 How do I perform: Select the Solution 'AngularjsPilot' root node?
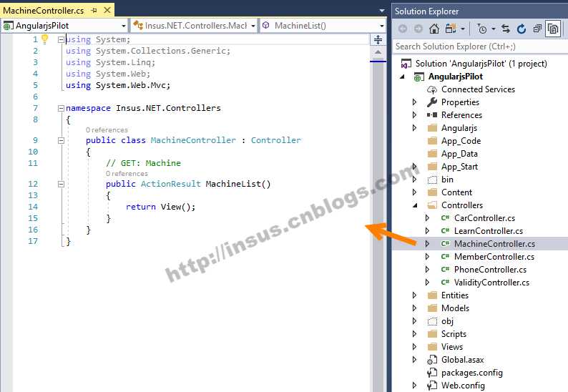(481, 64)
